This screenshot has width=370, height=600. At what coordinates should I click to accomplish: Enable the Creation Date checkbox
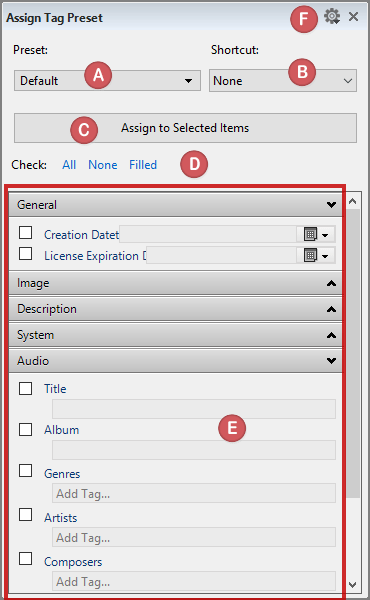click(26, 232)
